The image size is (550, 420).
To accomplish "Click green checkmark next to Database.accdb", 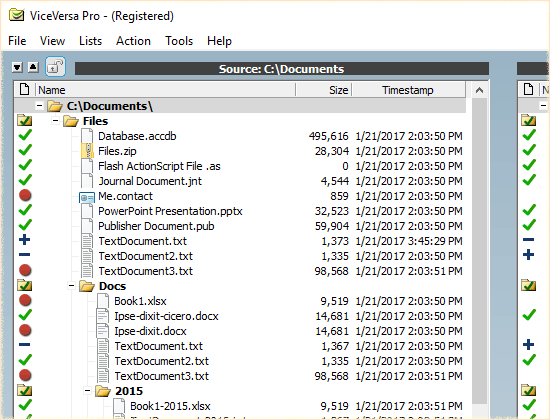I will pyautogui.click(x=25, y=135).
